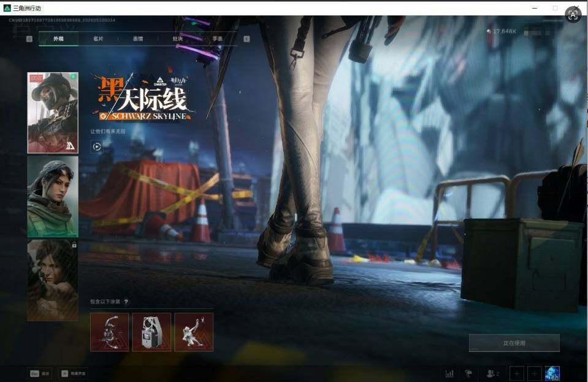Click the 正在使用 in-use button

[514, 343]
